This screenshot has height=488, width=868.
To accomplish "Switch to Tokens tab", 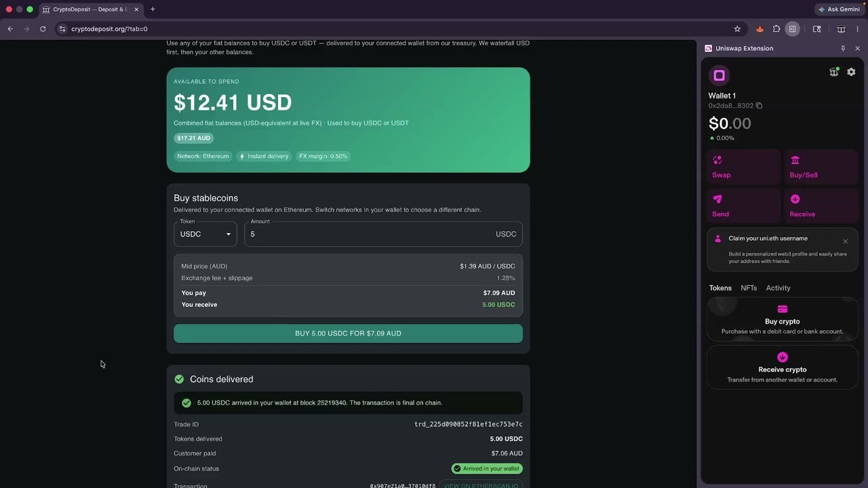I will [720, 288].
